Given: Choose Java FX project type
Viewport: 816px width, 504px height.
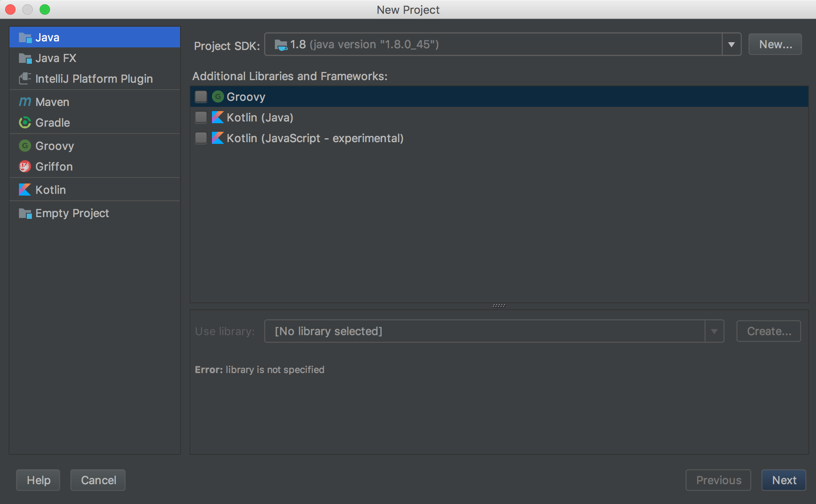Looking at the screenshot, I should [95, 58].
